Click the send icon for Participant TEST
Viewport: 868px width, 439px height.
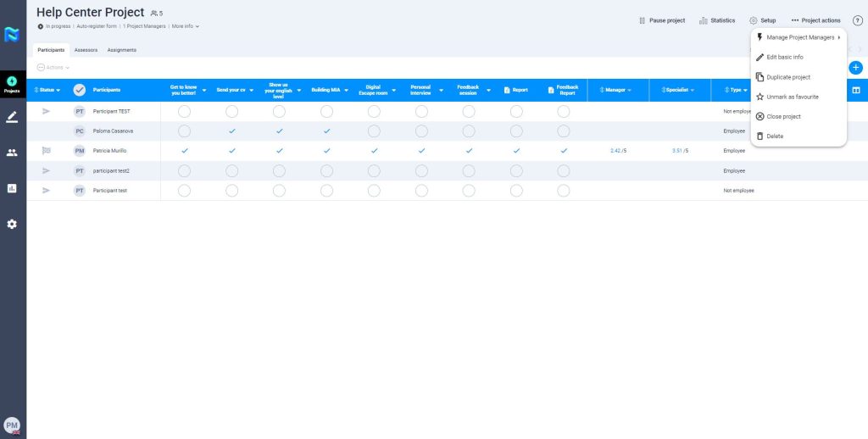click(x=46, y=111)
